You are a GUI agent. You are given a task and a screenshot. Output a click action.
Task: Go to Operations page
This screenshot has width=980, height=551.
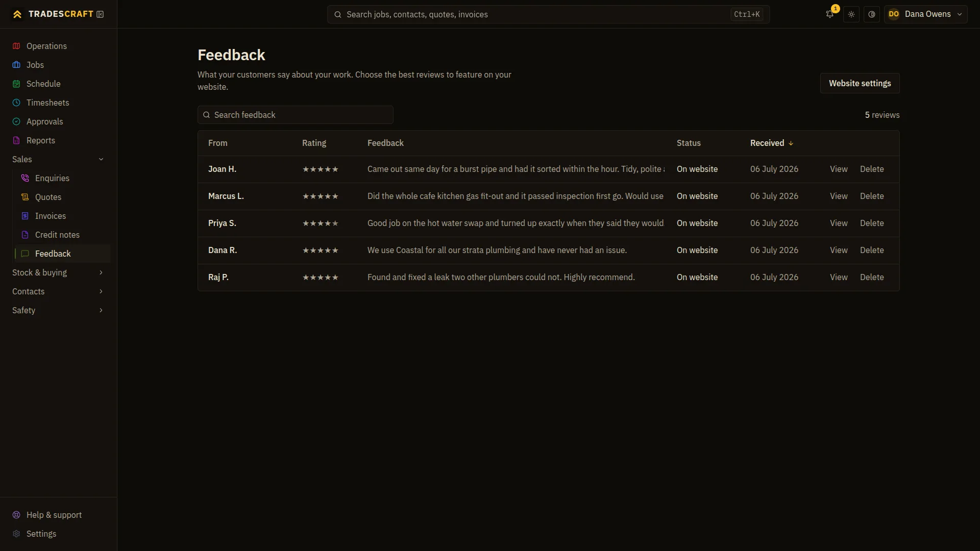click(59, 46)
